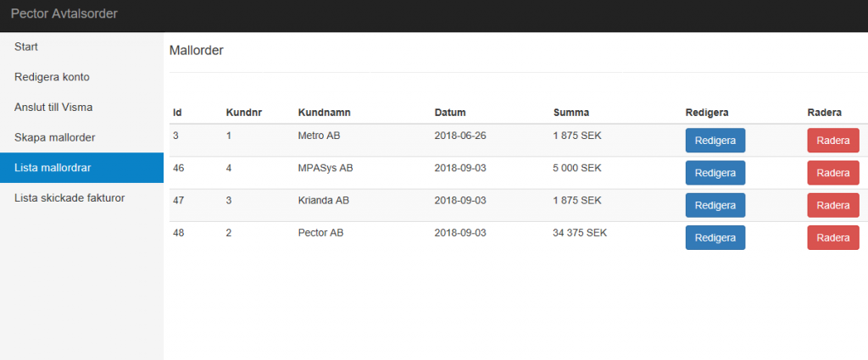This screenshot has height=360, width=868.
Task: Go to Redigera konto
Action: pyautogui.click(x=81, y=77)
